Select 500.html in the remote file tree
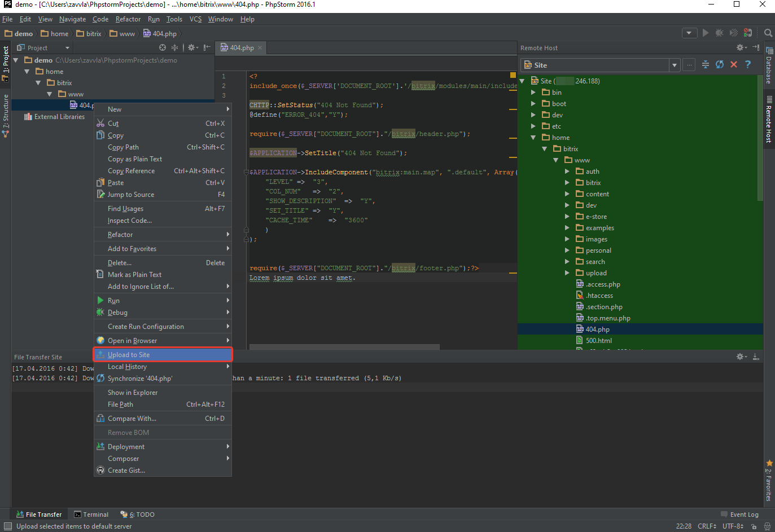The height and width of the screenshot is (532, 775). point(598,341)
